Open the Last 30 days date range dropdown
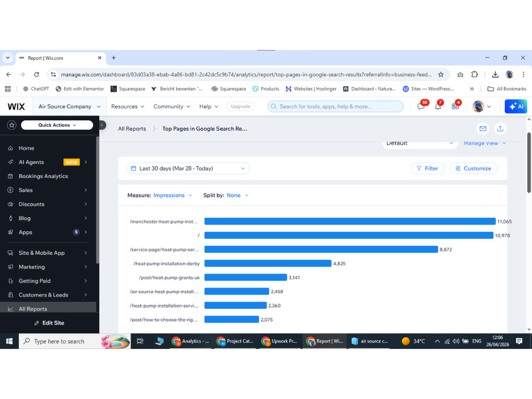This screenshot has height=399, width=532. [189, 168]
